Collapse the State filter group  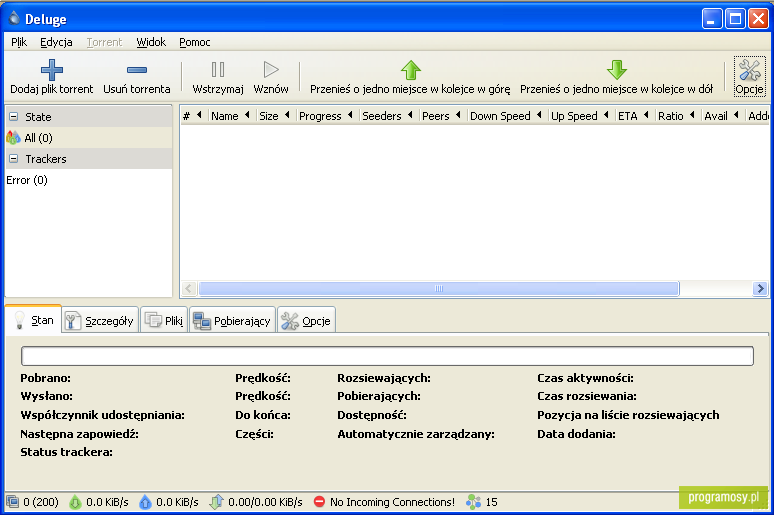click(x=14, y=117)
